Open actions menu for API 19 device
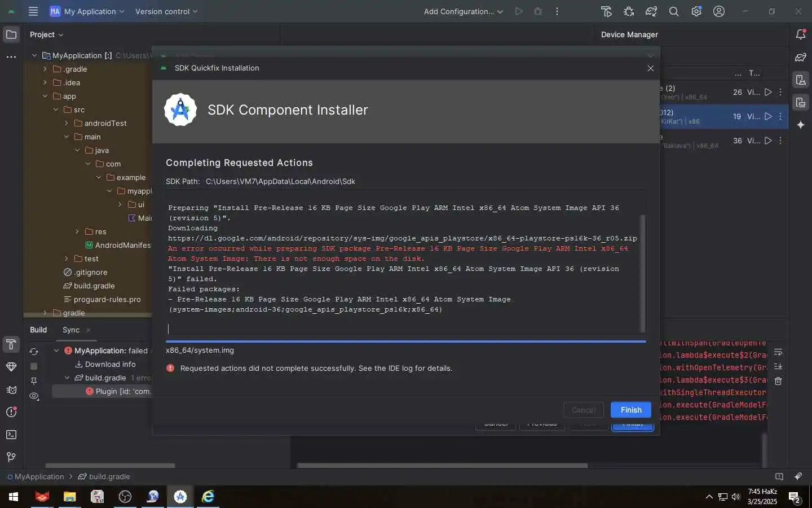Viewport: 812px width, 508px height. click(x=780, y=116)
